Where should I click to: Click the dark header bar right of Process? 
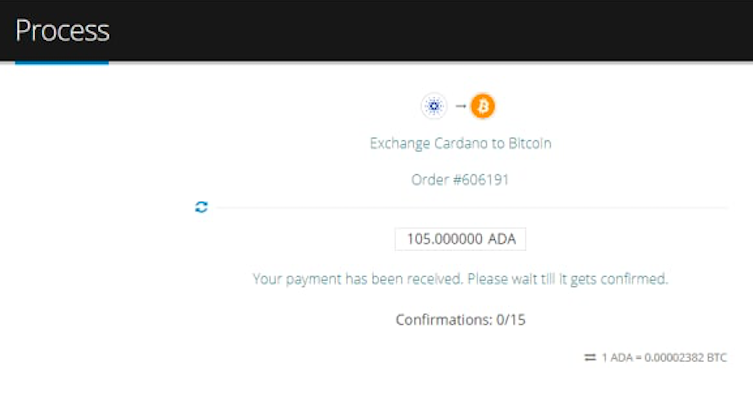[x=431, y=30]
